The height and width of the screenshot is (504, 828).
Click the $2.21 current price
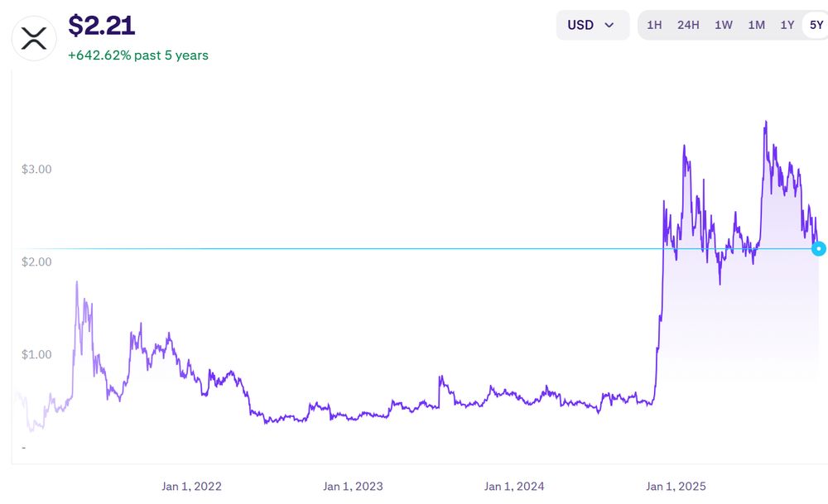pos(101,26)
